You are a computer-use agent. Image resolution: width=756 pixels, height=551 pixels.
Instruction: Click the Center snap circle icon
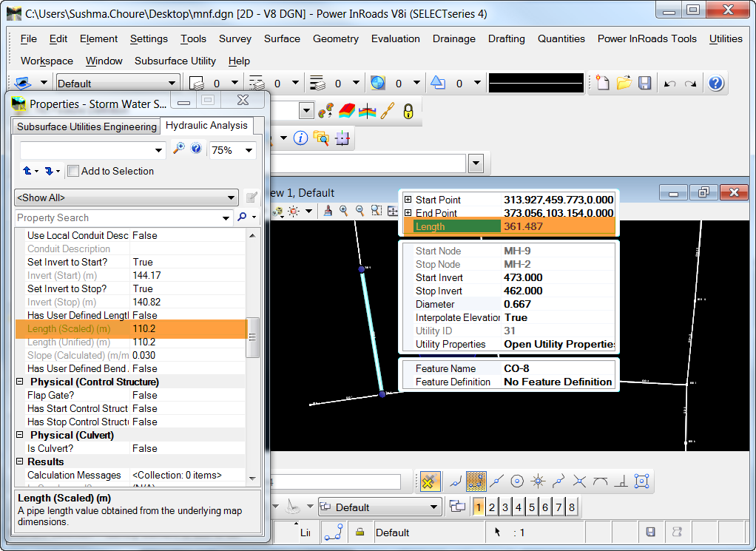coord(517,481)
